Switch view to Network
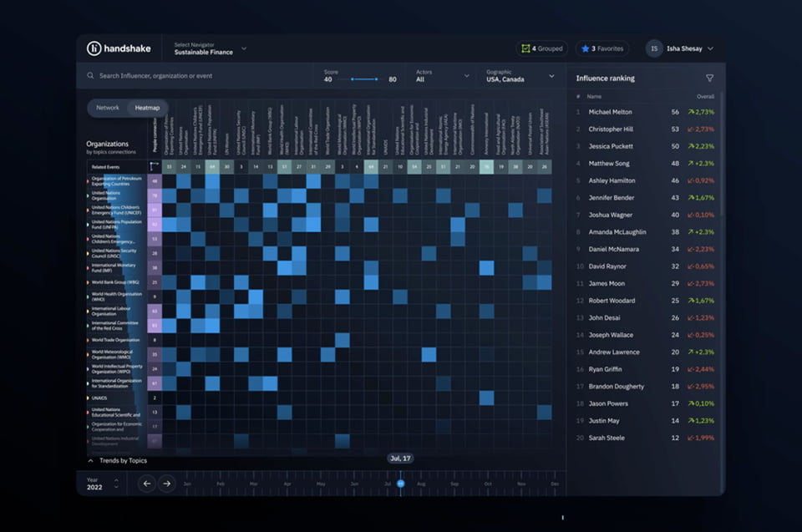The image size is (802, 532). click(108, 108)
